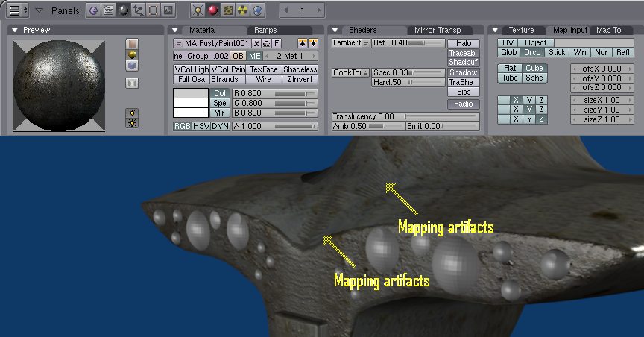Open the Lambert diffuse shader dropdown
Screen dimensions: 644x337
350,43
